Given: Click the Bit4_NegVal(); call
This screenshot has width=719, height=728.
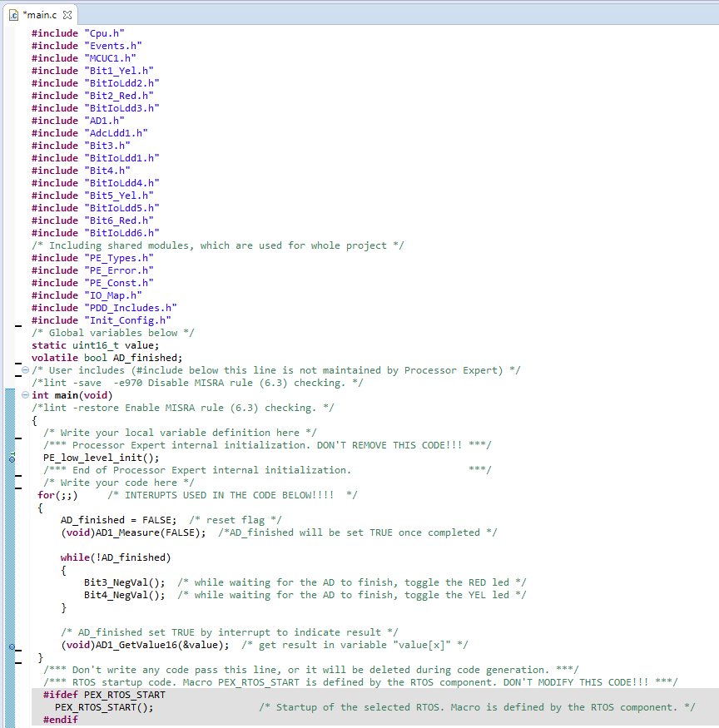Looking at the screenshot, I should (125, 595).
